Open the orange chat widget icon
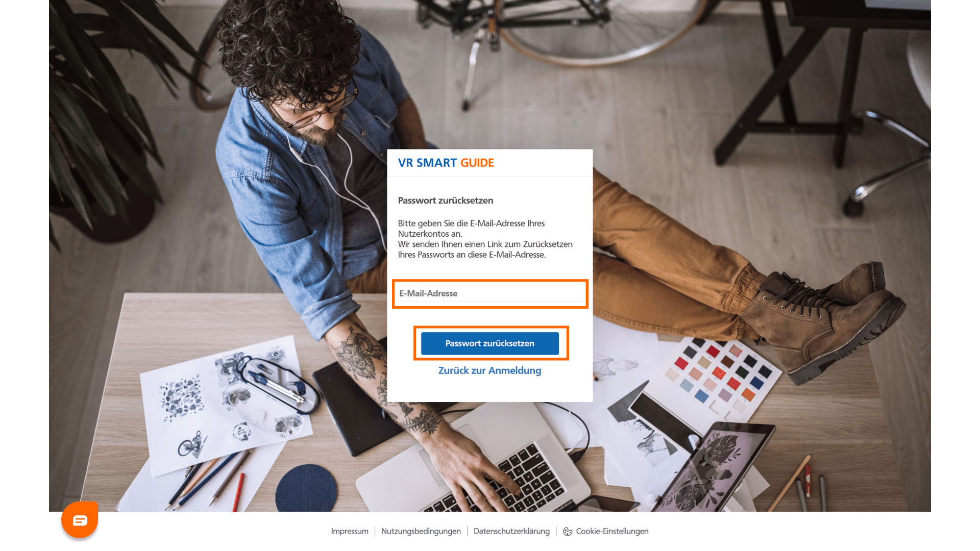980x551 pixels. click(x=80, y=520)
